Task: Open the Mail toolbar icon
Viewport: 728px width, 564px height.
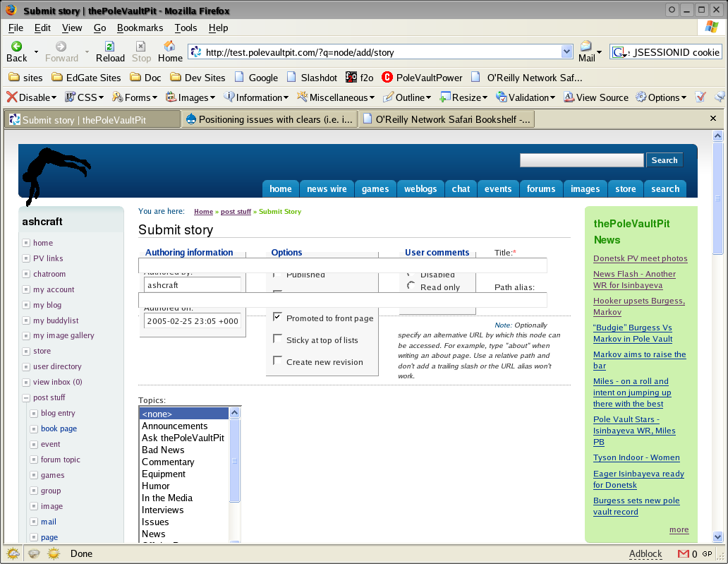Action: (586, 46)
